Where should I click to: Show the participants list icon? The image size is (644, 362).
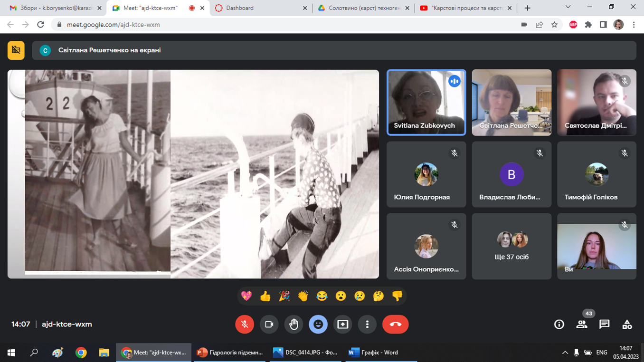click(582, 324)
